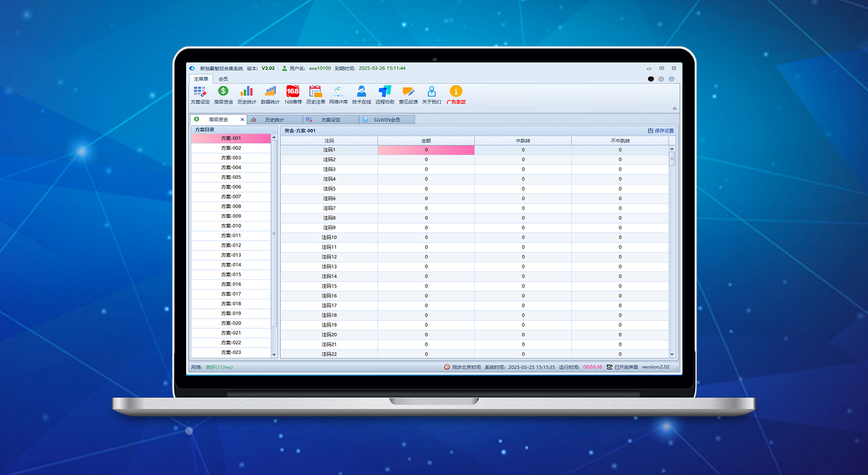Viewport: 868px width, 475px height.
Task: Open the 历史统计 bar chart tool
Action: 246,94
